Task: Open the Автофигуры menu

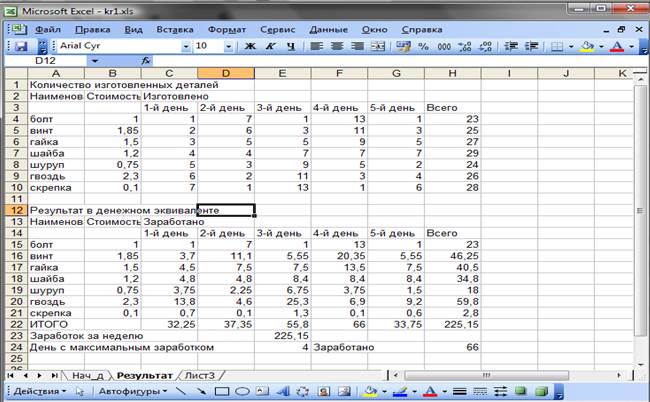Action: pos(128,391)
